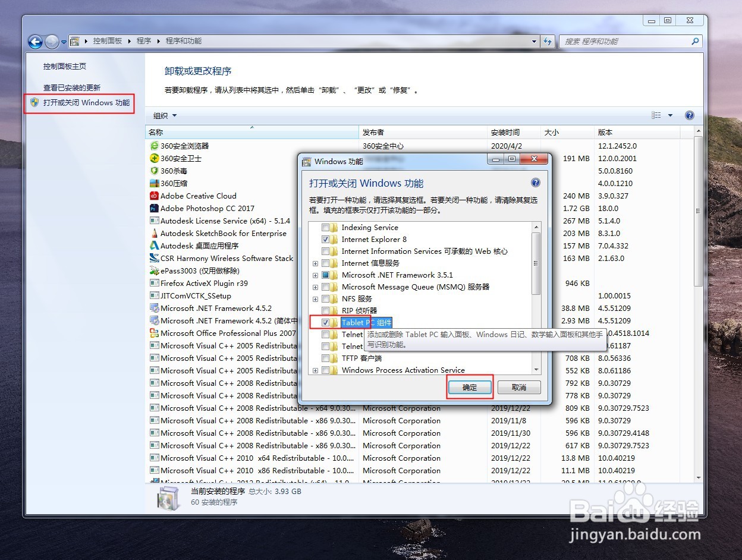Expand the Microsoft Message Queue (MSMQ) node
The width and height of the screenshot is (742, 560).
click(x=315, y=287)
